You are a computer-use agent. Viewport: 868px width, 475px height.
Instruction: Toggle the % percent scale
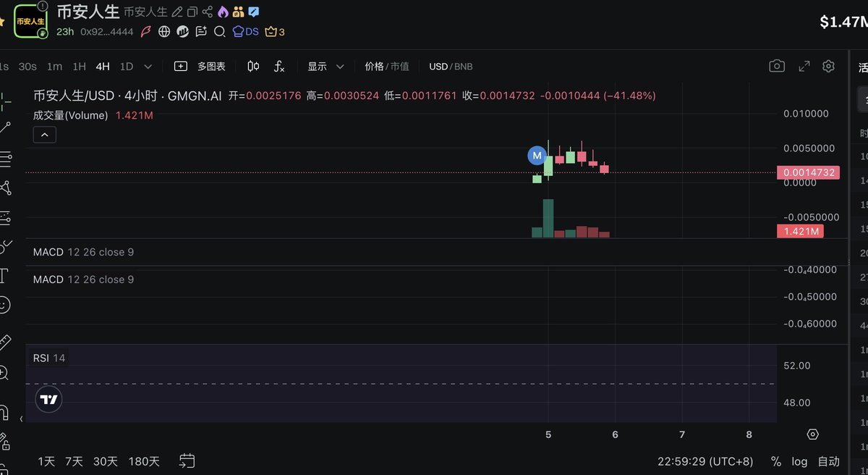(776, 461)
